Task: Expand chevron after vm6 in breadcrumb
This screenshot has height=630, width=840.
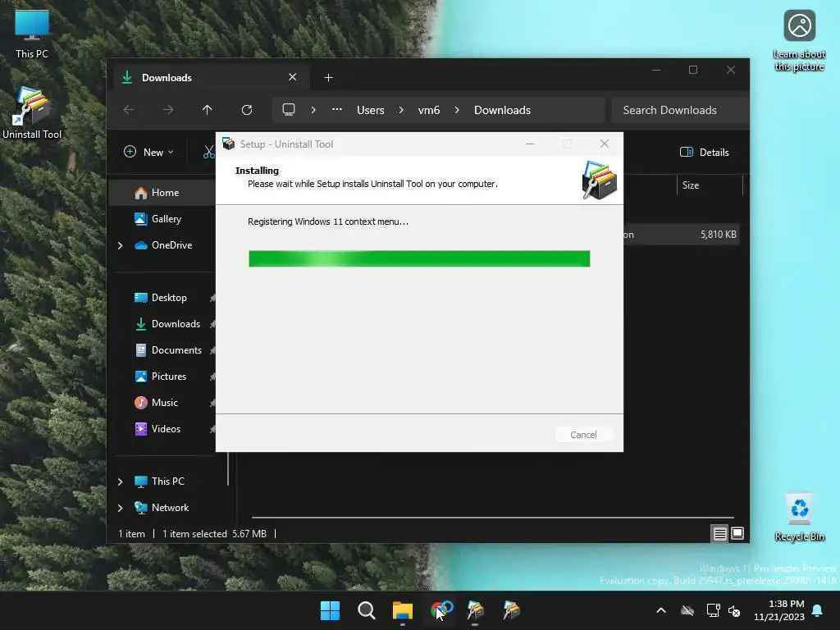Action: pos(457,110)
